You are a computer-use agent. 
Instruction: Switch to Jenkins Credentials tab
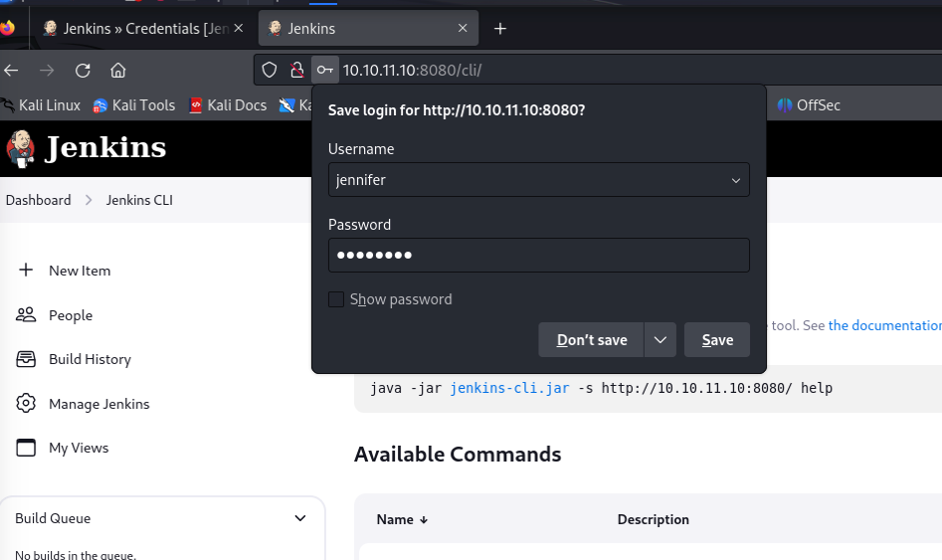tap(142, 28)
